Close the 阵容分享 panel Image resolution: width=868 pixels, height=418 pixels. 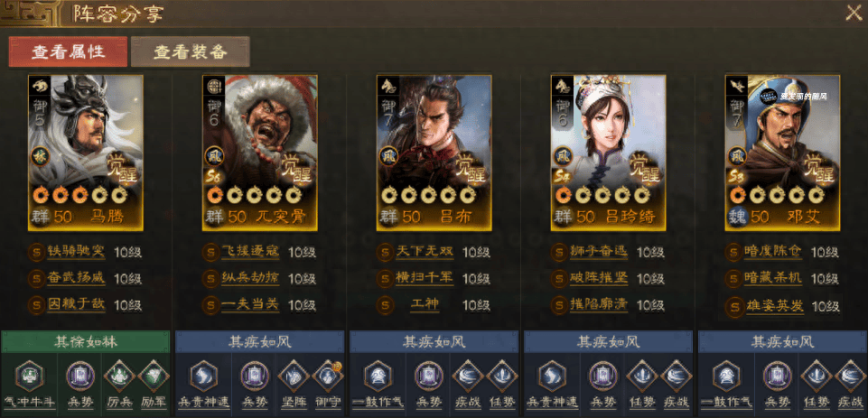[854, 12]
